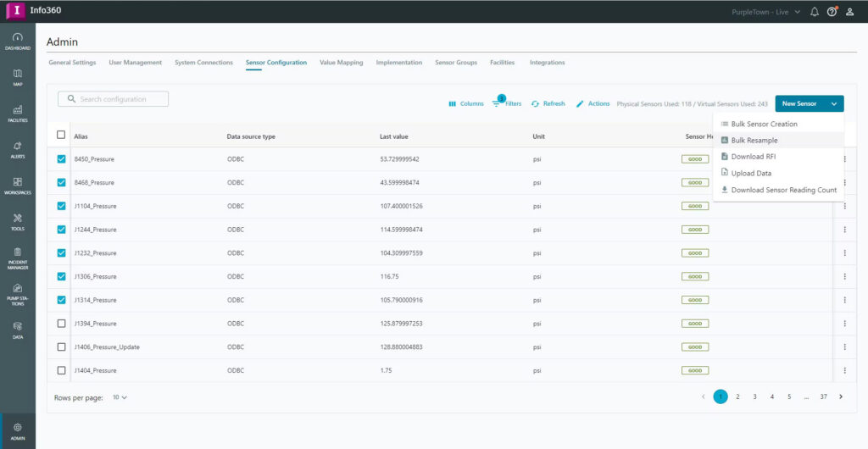Click the Filters toolbar icon

(x=496, y=104)
